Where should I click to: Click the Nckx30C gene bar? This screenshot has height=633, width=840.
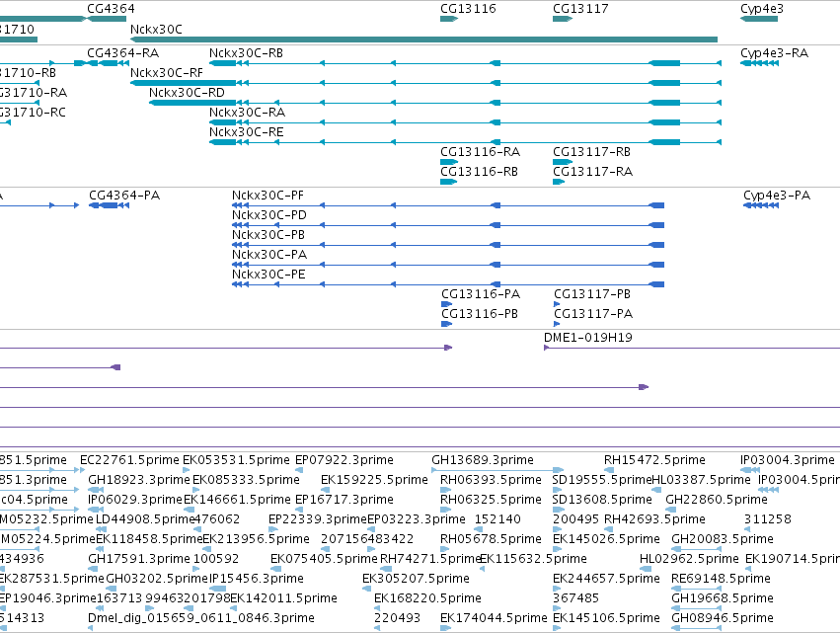click(x=423, y=40)
